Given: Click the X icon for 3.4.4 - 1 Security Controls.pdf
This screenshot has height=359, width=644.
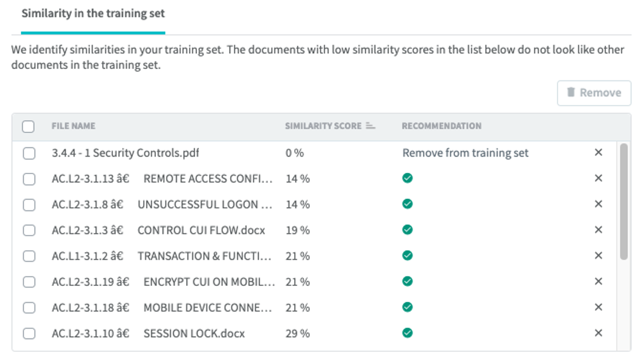Looking at the screenshot, I should point(598,153).
